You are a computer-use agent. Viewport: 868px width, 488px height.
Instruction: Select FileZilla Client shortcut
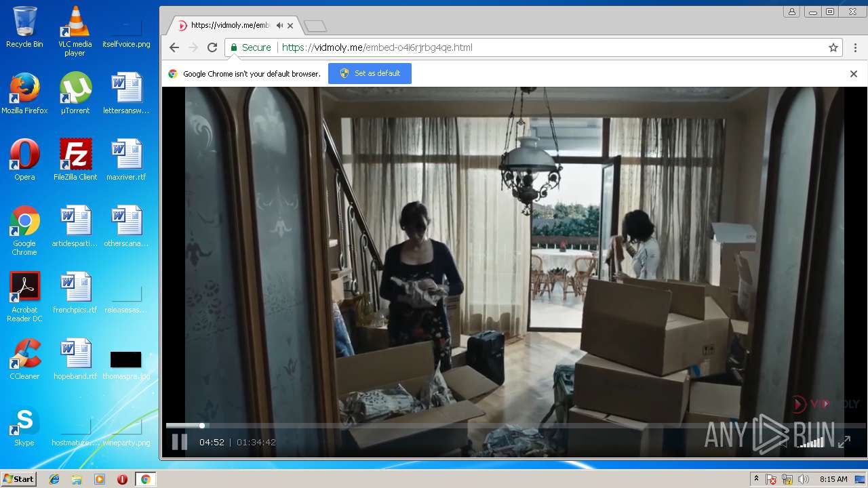[x=75, y=160]
